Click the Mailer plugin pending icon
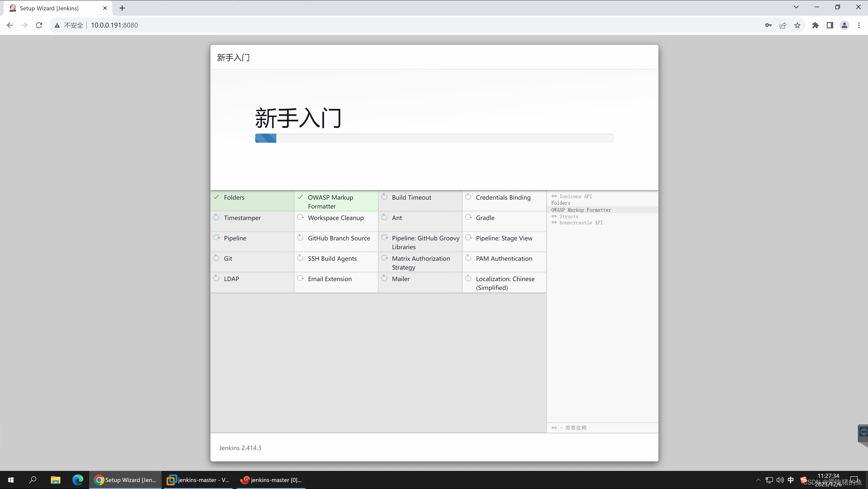868x489 pixels. pos(384,278)
